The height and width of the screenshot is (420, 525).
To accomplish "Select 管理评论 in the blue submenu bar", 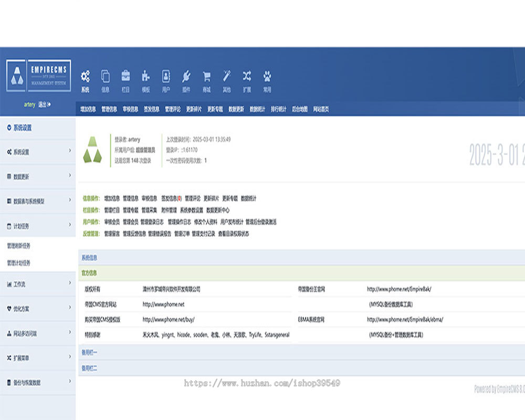I will pos(172,109).
